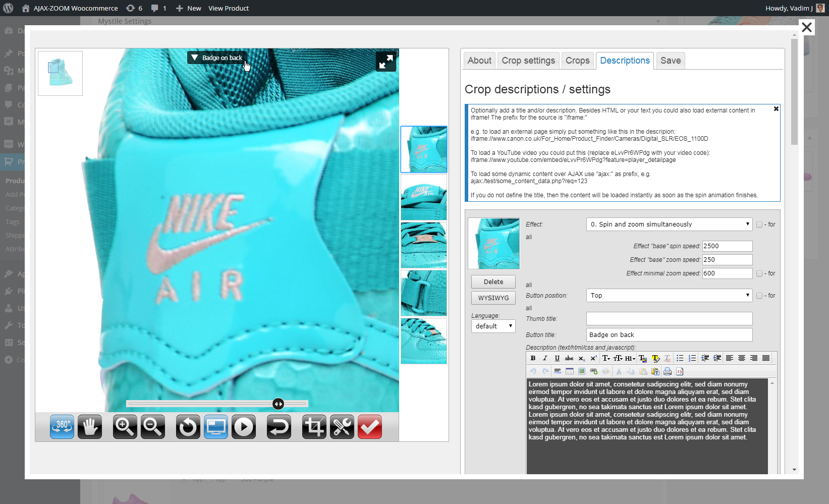Toggle the monitor map view button
This screenshot has height=504, width=829.
click(x=216, y=427)
